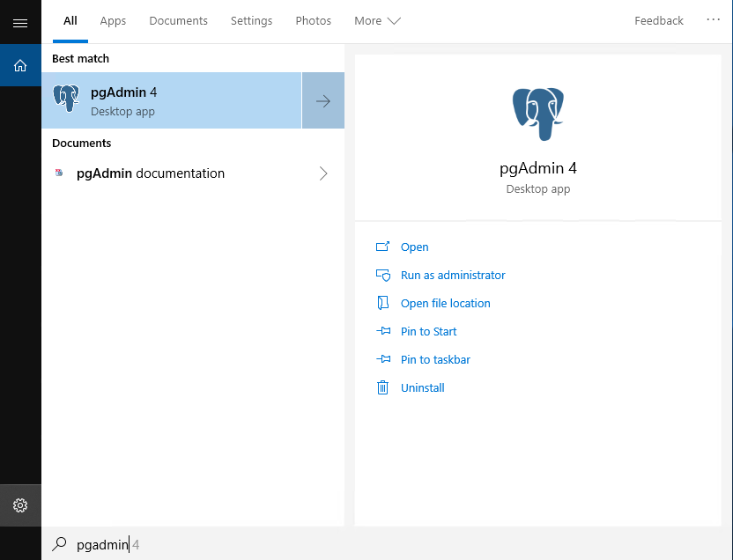
Task: Open search settings gear icon
Action: (20, 505)
